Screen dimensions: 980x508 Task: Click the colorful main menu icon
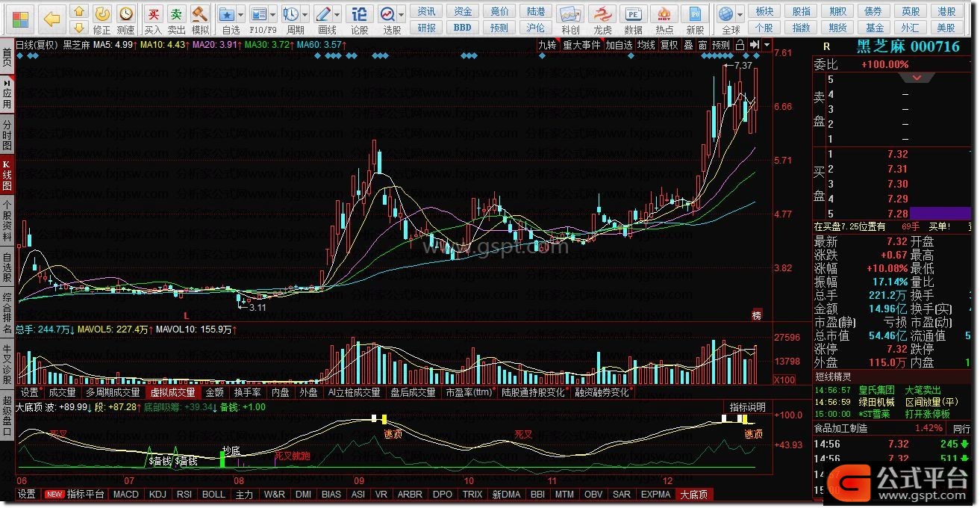[20, 18]
